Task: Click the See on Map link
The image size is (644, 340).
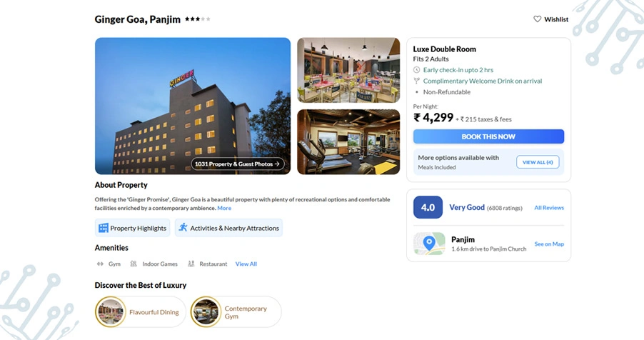Action: tap(549, 244)
